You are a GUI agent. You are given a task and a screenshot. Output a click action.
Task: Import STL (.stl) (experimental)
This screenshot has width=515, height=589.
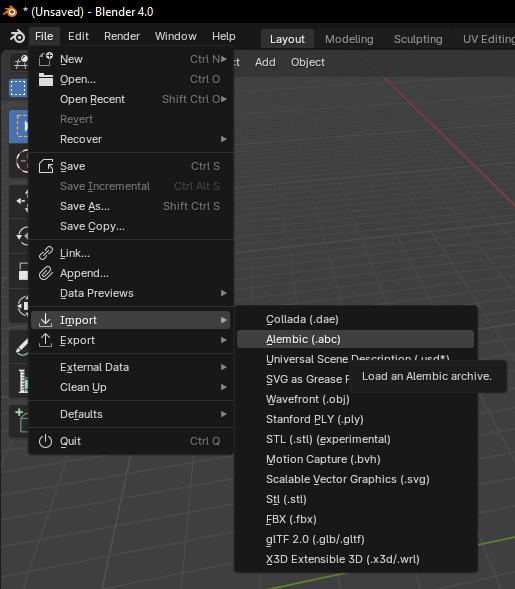(x=355, y=439)
